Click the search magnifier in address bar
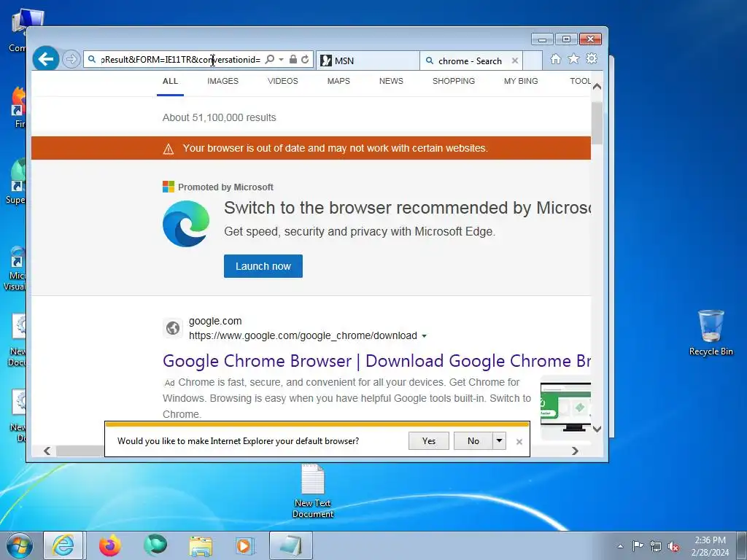This screenshot has height=560, width=747. pos(270,59)
